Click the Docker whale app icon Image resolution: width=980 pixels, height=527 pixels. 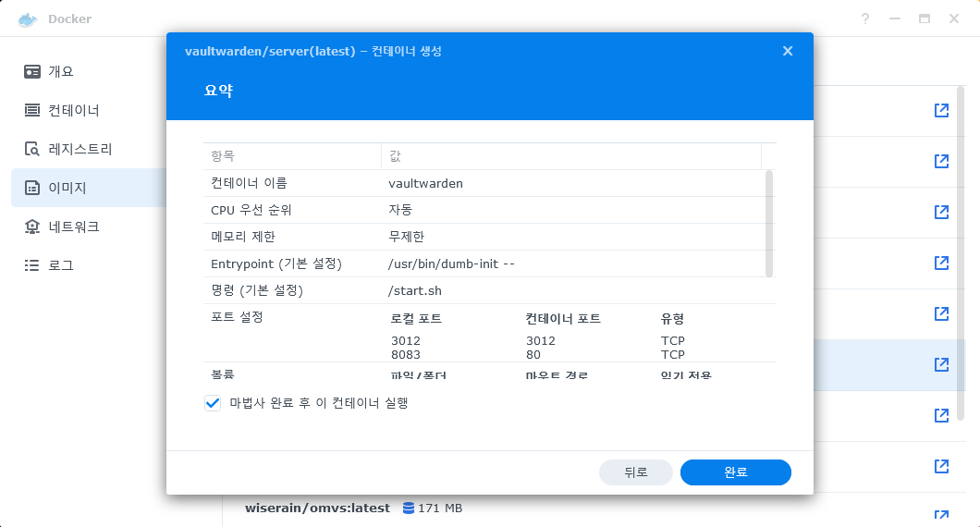point(28,19)
